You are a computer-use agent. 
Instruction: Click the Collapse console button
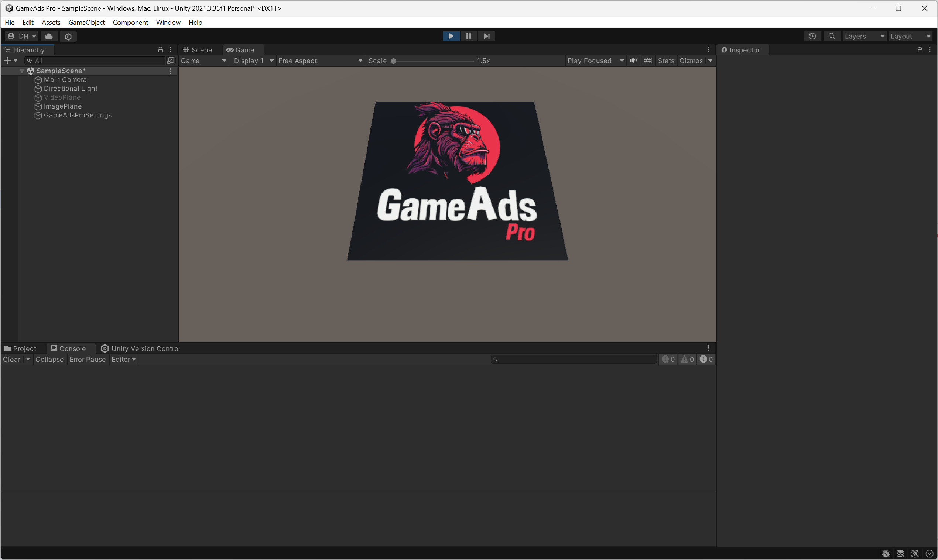click(x=49, y=359)
